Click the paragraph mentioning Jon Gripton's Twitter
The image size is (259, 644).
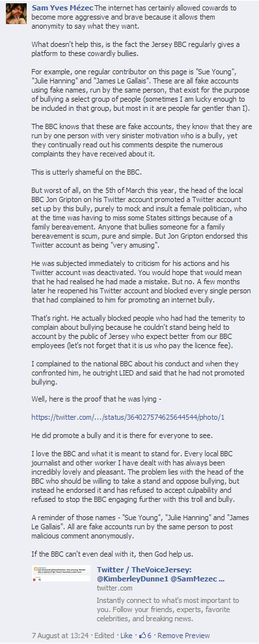(x=138, y=215)
